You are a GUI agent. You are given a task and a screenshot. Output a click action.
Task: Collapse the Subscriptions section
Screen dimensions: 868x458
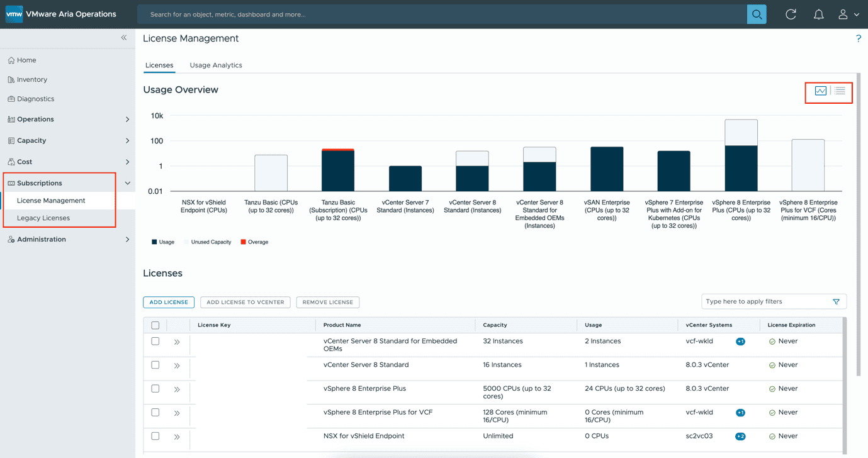click(127, 183)
